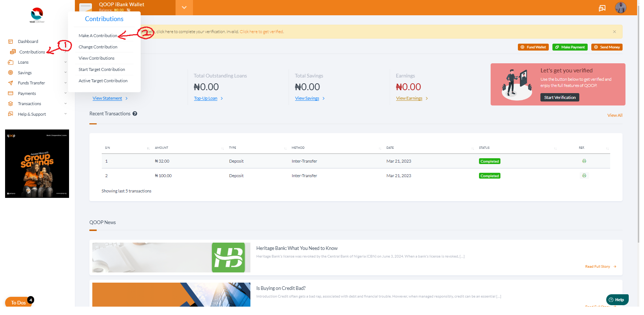Click Start Verification button
Viewport: 644px width, 315px height.
tap(560, 97)
